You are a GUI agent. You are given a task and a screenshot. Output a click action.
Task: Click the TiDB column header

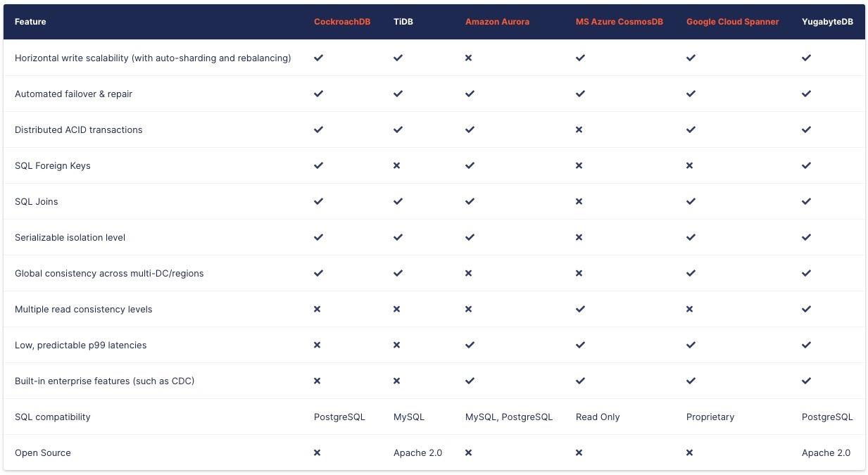403,22
